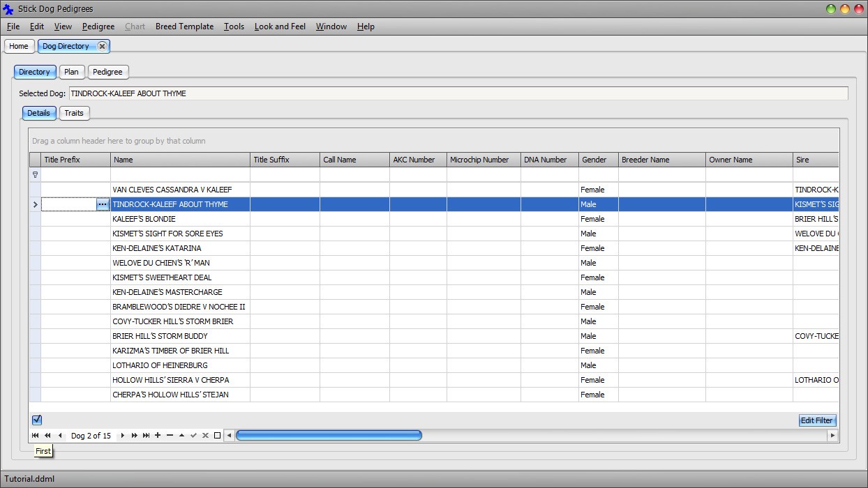
Task: Click the Edit Filter button
Action: pos(816,420)
